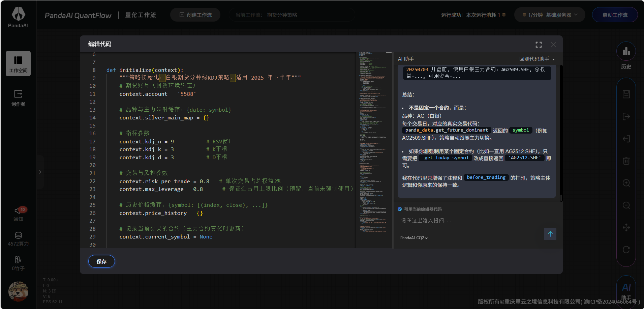Click code line context.current_symbol = None
This screenshot has width=644, height=309.
pyautogui.click(x=166, y=237)
